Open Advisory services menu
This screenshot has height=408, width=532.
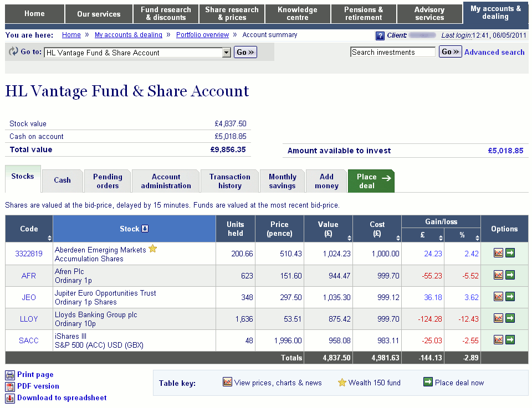(x=429, y=14)
